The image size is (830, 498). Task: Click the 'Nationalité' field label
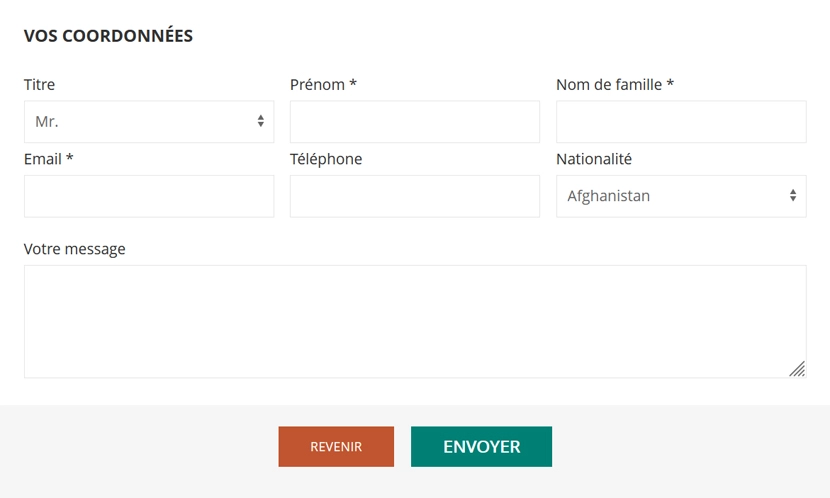tap(594, 159)
